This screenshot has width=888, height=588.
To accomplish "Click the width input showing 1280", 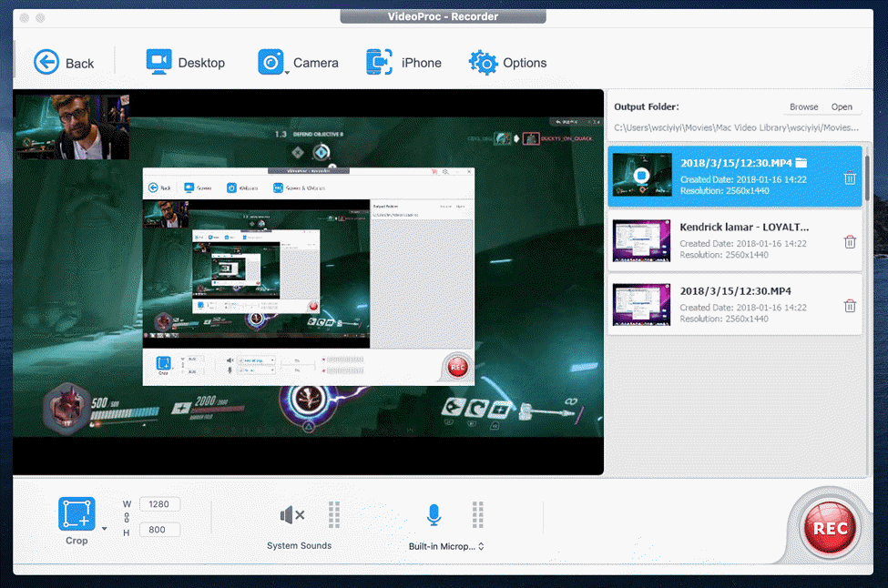I will pyautogui.click(x=159, y=503).
